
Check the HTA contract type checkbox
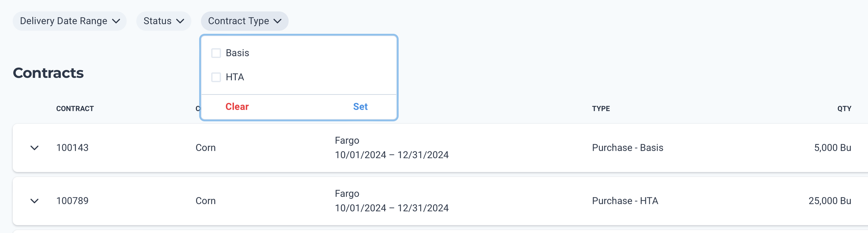click(216, 77)
